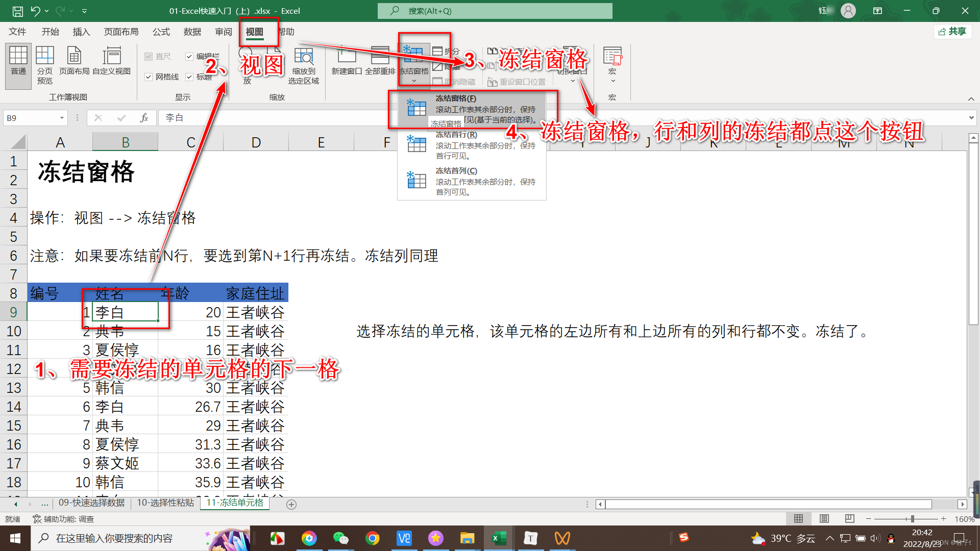Collapse the ribbon with the chevron
980x551 pixels.
point(971,98)
